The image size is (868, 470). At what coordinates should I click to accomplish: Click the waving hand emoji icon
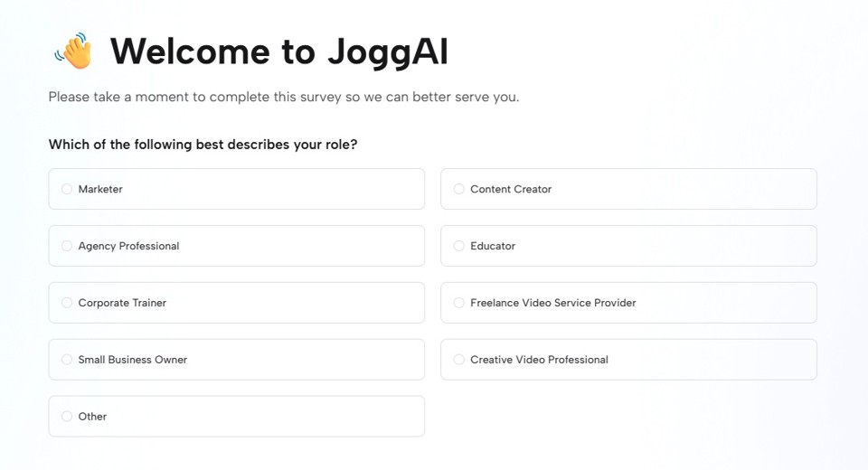coord(74,52)
